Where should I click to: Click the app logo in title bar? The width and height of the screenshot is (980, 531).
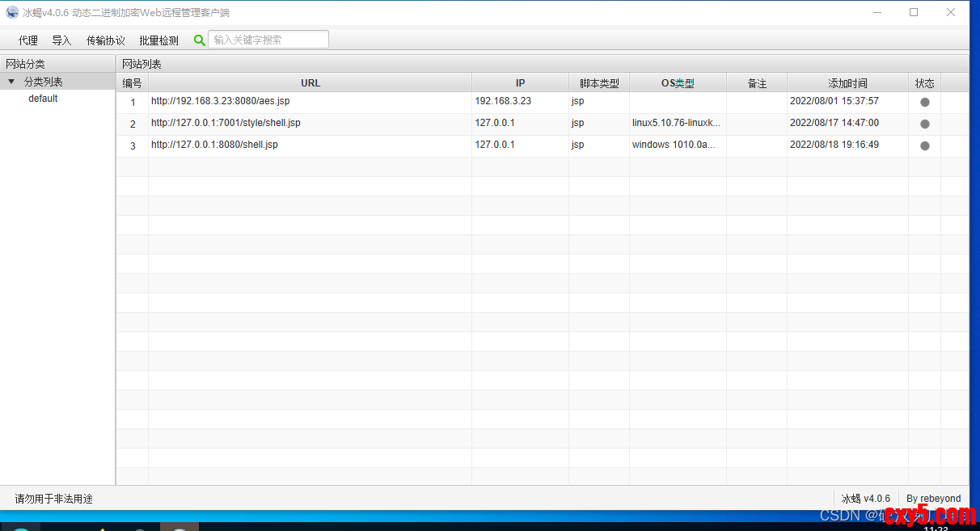[x=12, y=12]
